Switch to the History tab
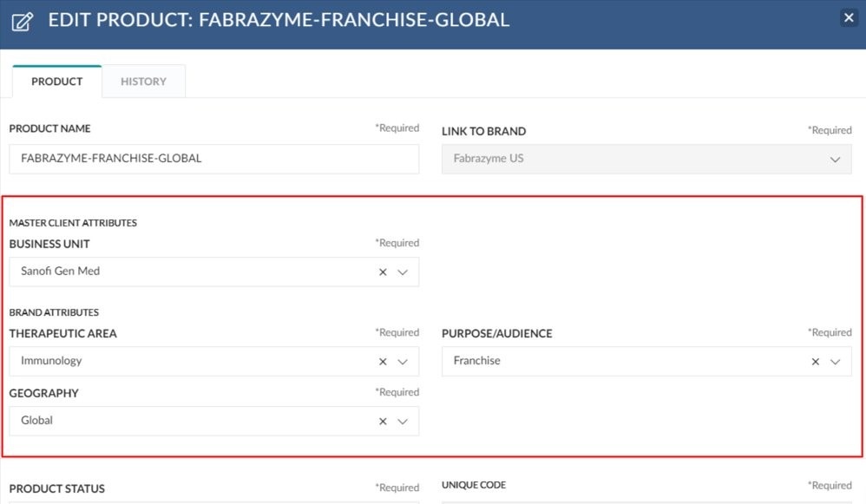This screenshot has width=866, height=504. click(143, 82)
